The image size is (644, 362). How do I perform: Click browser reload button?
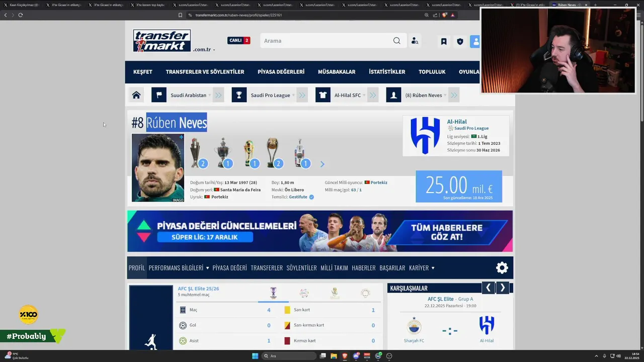click(x=21, y=15)
